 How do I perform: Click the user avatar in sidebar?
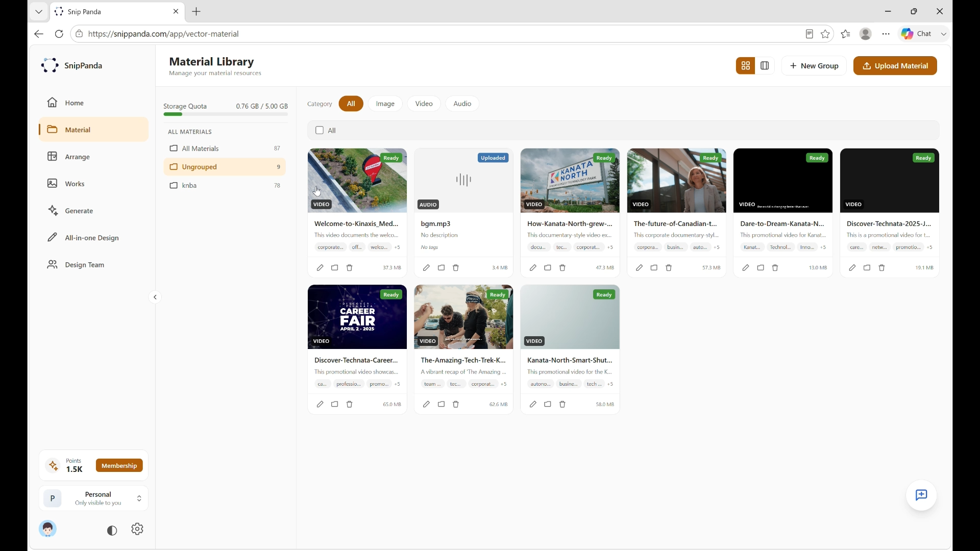[x=48, y=529]
